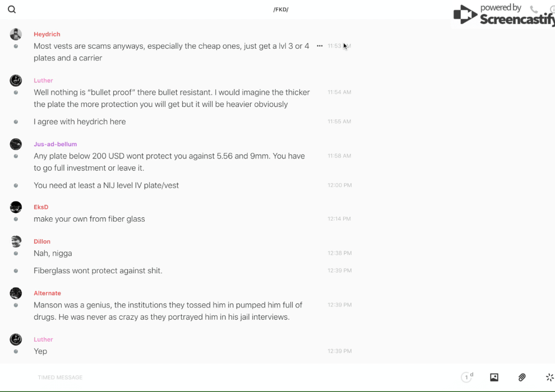Click Heydrich's profile avatar
Screen dimensions: 555x392
coord(16,34)
